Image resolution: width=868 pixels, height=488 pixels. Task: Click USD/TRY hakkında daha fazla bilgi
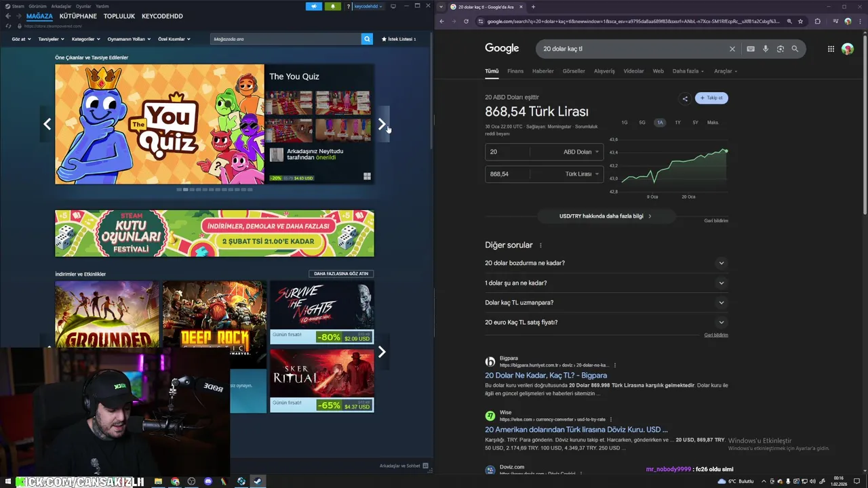(x=605, y=216)
